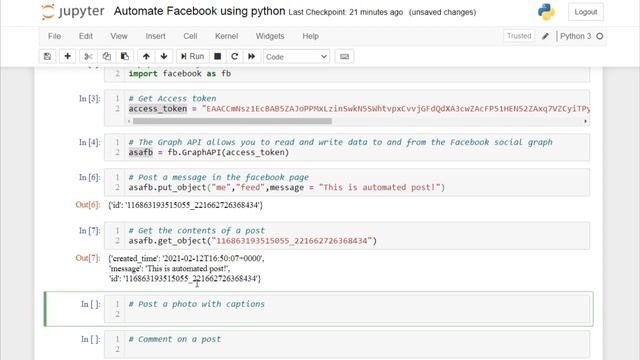This screenshot has height=360, width=640.
Task: Open the Help menu
Action: pos(311,36)
